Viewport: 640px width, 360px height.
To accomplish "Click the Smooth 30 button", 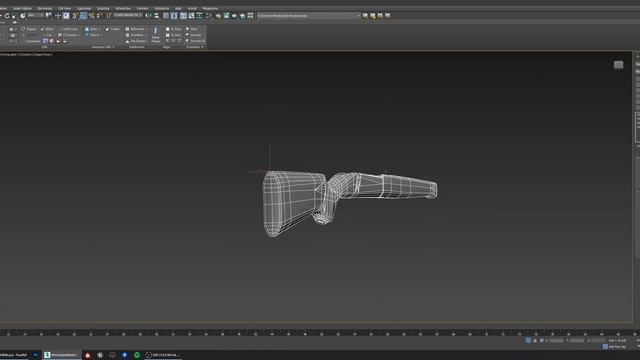I will tap(196, 41).
